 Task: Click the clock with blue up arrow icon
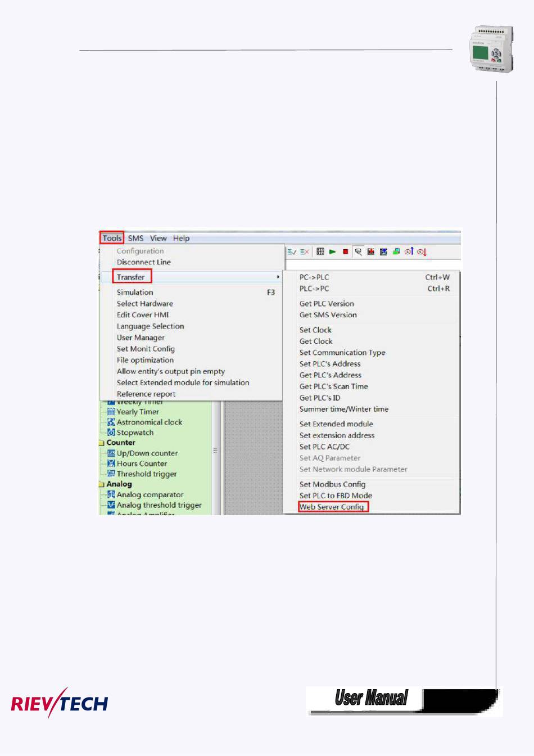pyautogui.click(x=409, y=251)
